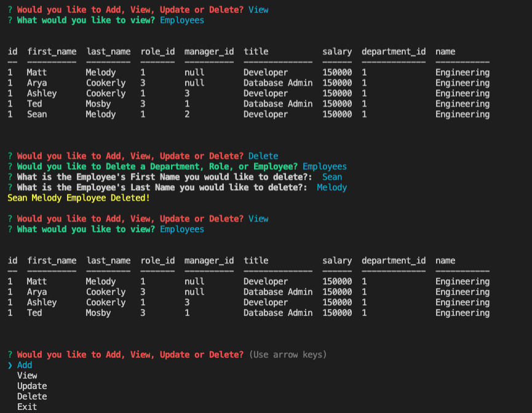Screen dimensions: 532x413
Task: Click 'Ted' in the second table
Action: pyautogui.click(x=34, y=313)
